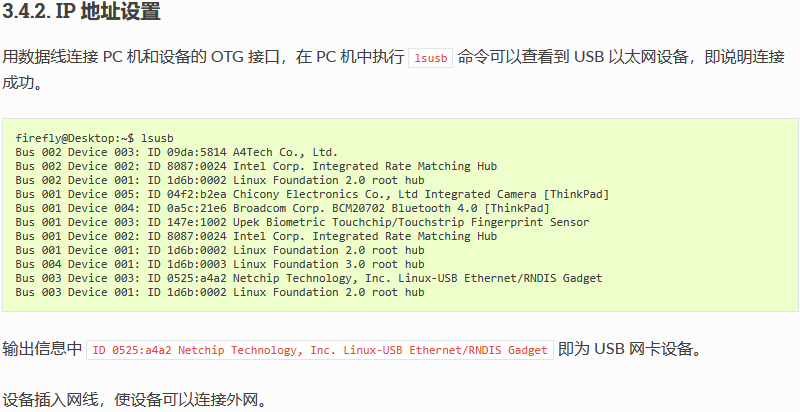This screenshot has height=412, width=800.
Task: Click the Bus 003 Device 001 root hub line
Action: coord(220,292)
